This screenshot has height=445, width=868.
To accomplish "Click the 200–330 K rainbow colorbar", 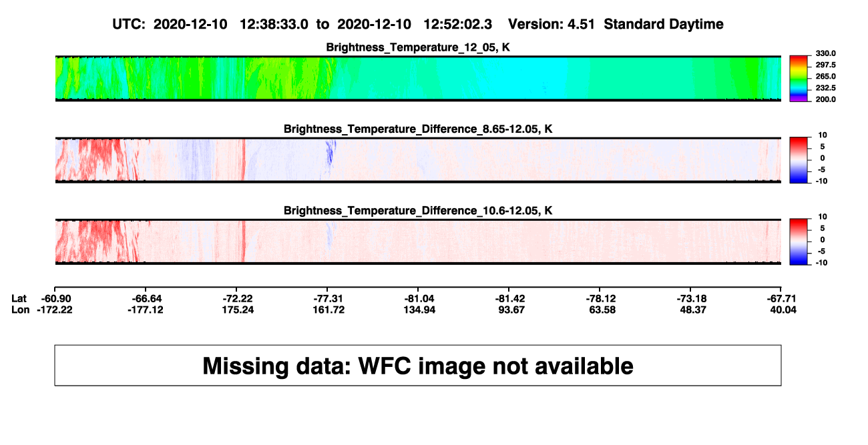I will (x=799, y=79).
